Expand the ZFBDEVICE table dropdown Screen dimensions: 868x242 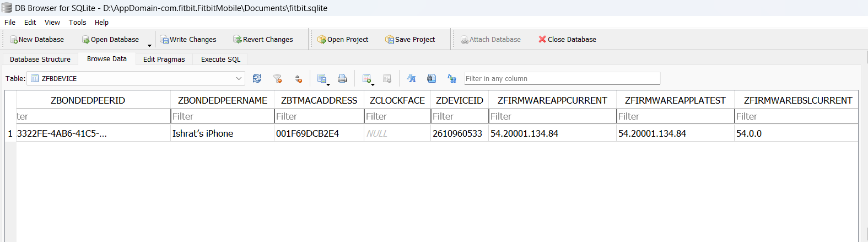(x=239, y=78)
